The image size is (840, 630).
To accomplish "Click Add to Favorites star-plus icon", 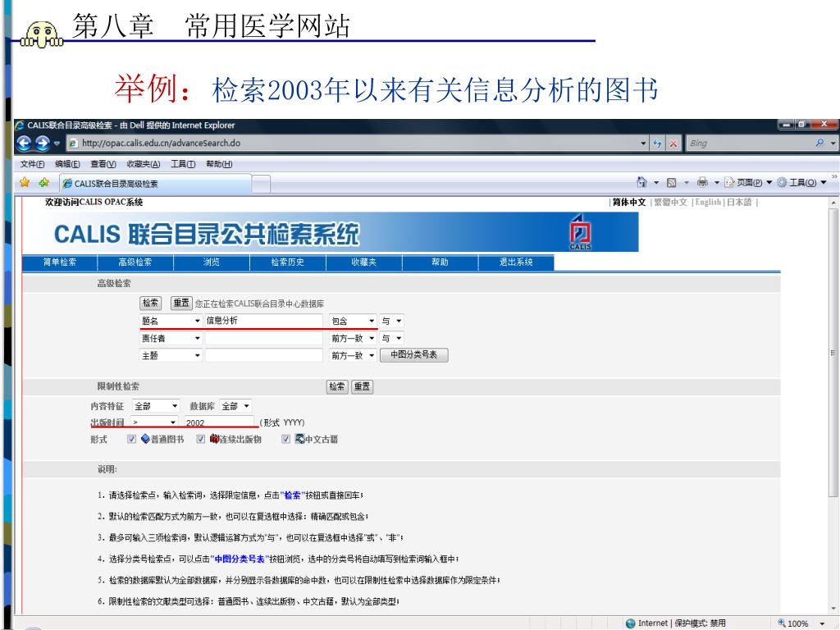I will (x=44, y=183).
